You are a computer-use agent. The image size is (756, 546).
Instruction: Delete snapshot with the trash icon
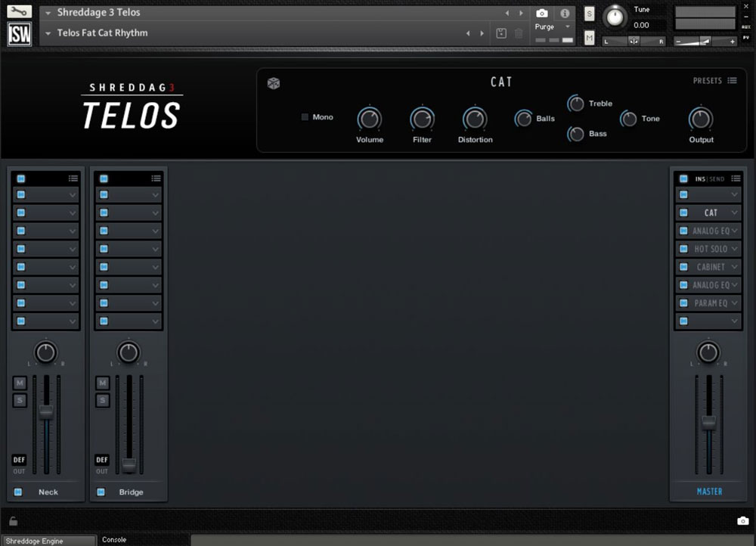519,33
